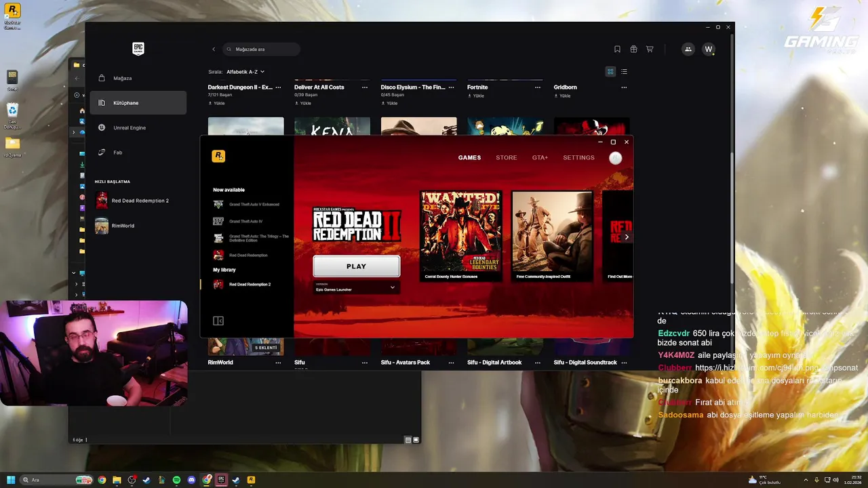Viewport: 868px width, 488px height.
Task: Click Yükle under Darkest Dungeon II
Action: click(217, 103)
